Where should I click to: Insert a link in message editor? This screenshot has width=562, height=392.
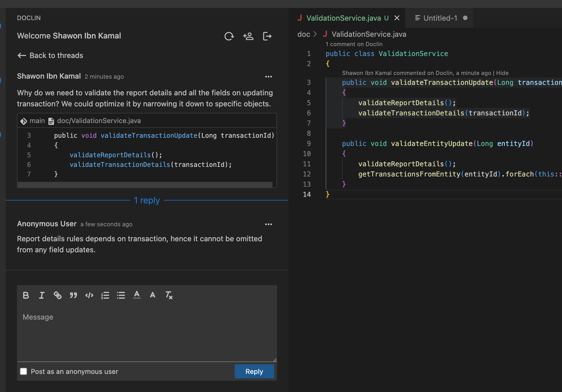pyautogui.click(x=57, y=295)
